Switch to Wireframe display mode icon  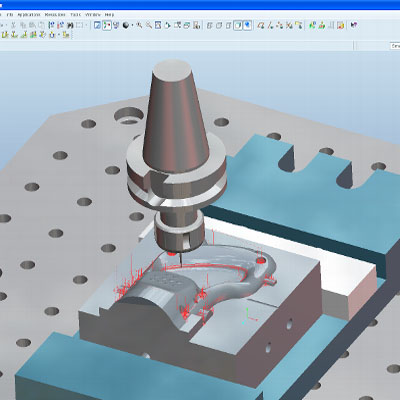pyautogui.click(x=209, y=25)
